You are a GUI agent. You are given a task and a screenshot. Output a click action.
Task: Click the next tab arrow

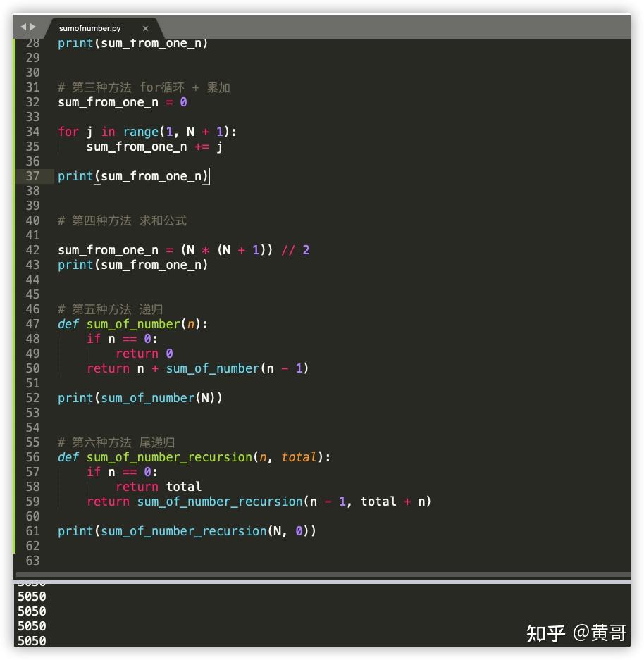point(33,27)
